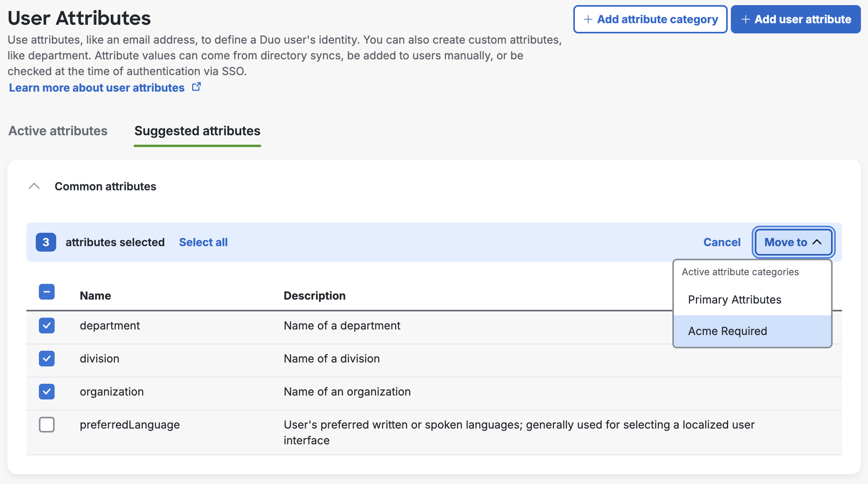The height and width of the screenshot is (484, 868).
Task: Clear the indeterminate select-all checkbox in header
Action: click(x=47, y=292)
